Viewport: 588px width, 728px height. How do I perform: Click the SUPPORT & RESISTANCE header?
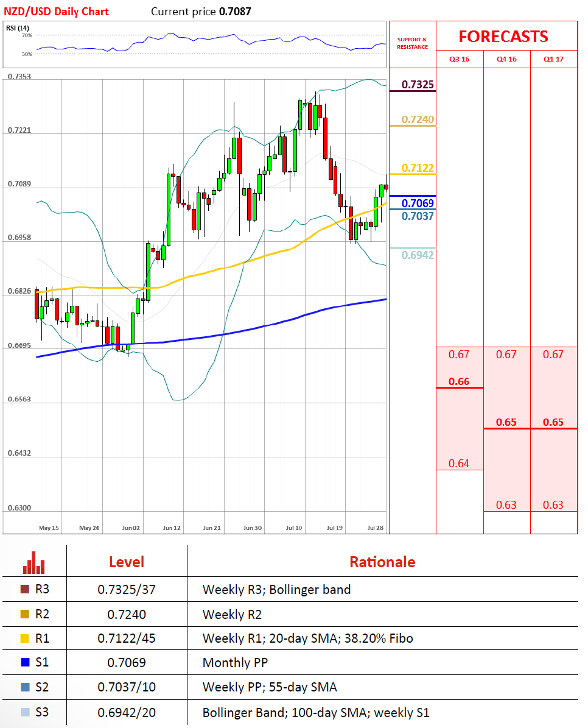[412, 43]
